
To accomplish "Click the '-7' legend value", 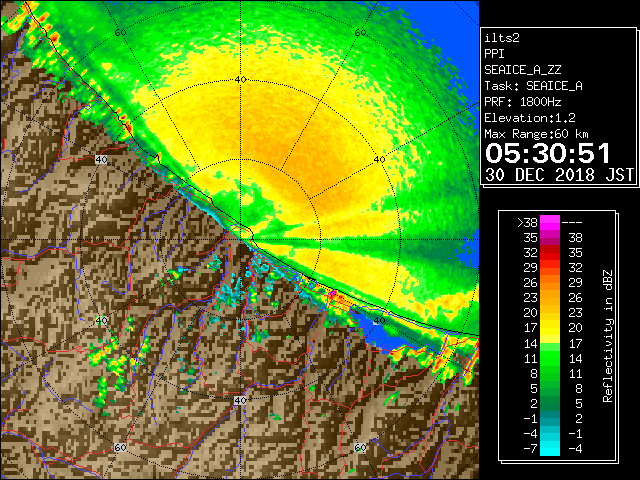I will click(530, 449).
